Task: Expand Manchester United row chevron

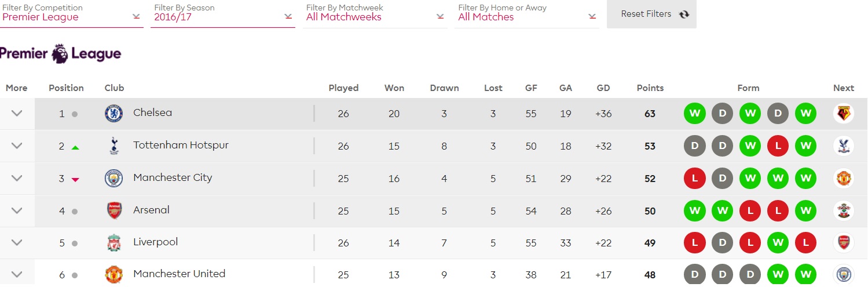Action: coord(17,274)
